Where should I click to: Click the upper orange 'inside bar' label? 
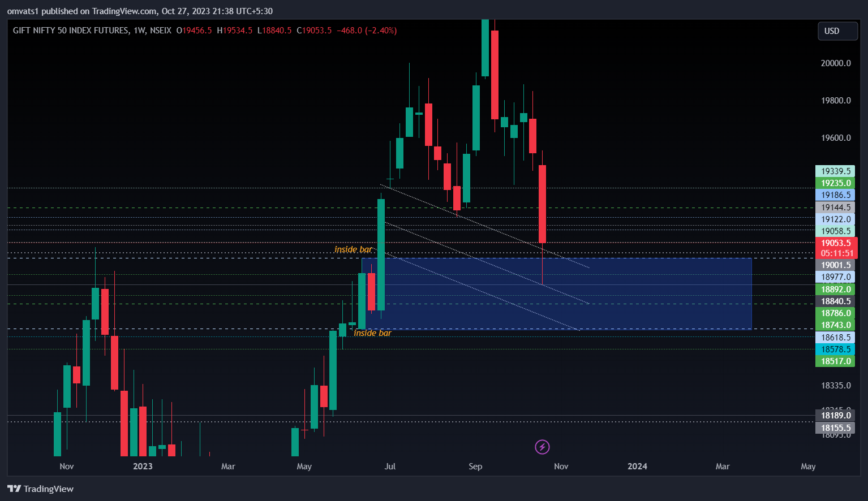353,249
